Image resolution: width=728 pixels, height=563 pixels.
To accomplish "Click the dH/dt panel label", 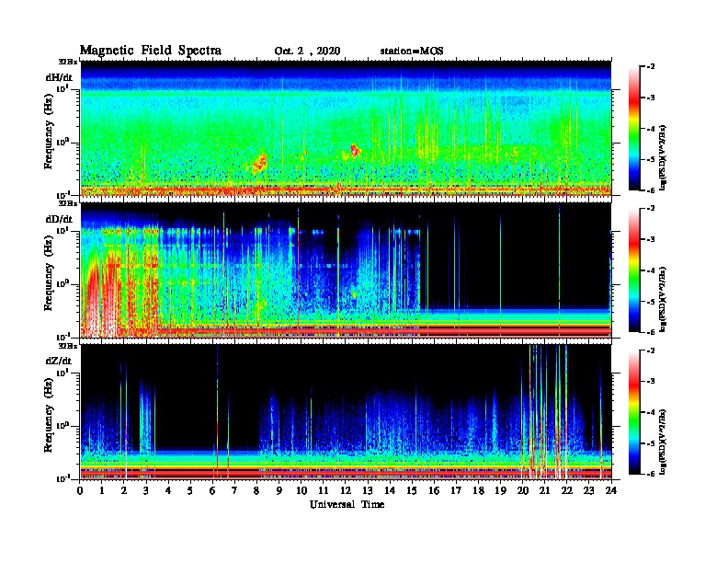I will click(x=59, y=78).
